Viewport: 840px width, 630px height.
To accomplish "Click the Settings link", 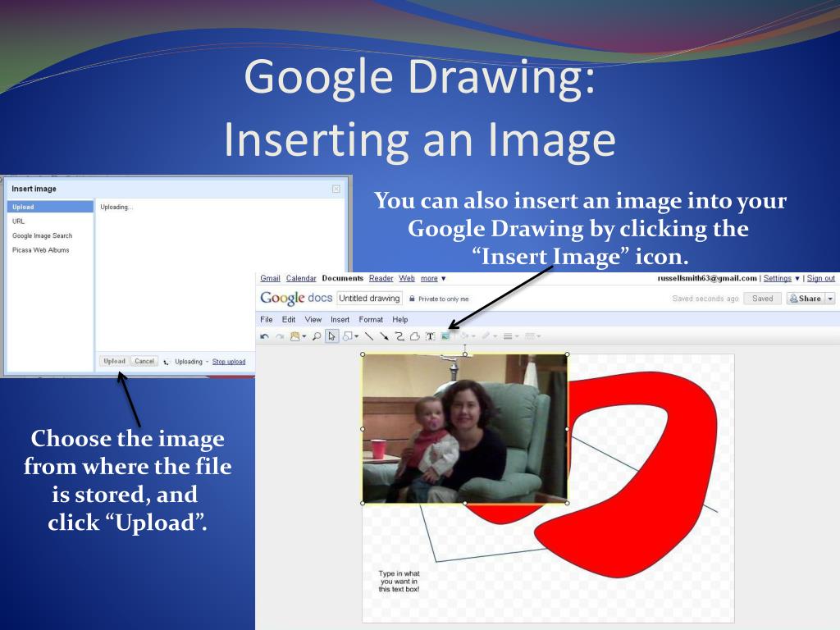I will click(778, 279).
